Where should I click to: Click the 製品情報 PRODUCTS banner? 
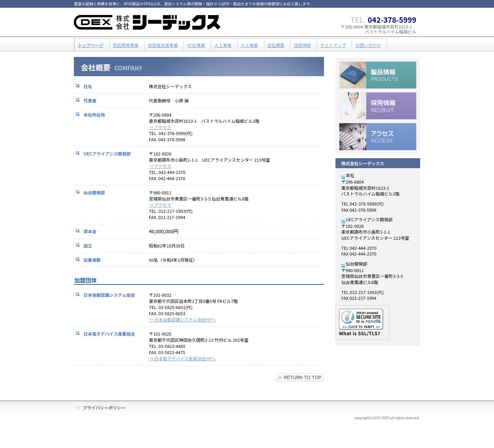378,75
